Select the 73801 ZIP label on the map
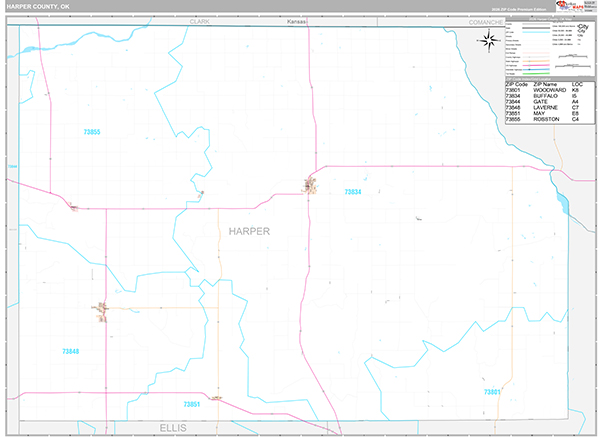This screenshot has height=437, width=600. [491, 393]
